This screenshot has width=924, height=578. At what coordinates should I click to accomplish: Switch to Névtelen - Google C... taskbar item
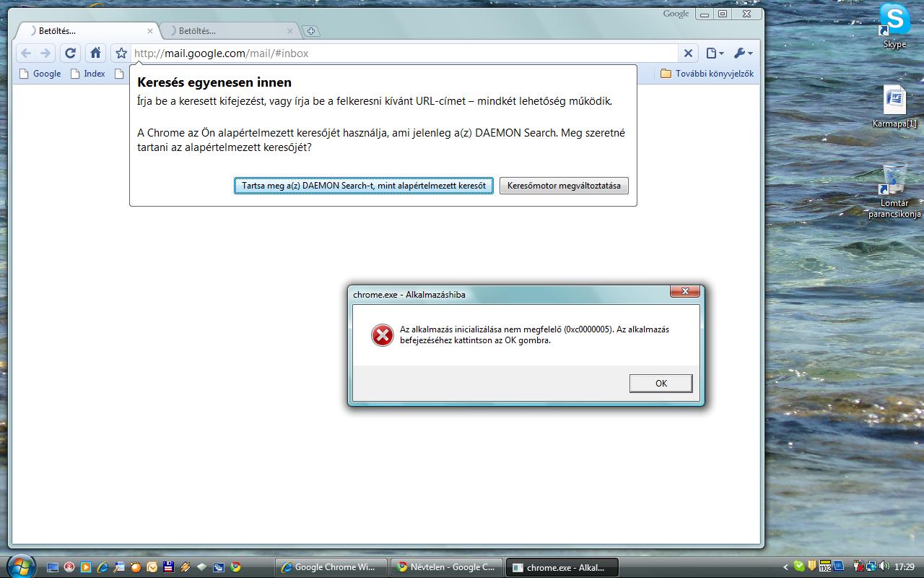pyautogui.click(x=447, y=567)
